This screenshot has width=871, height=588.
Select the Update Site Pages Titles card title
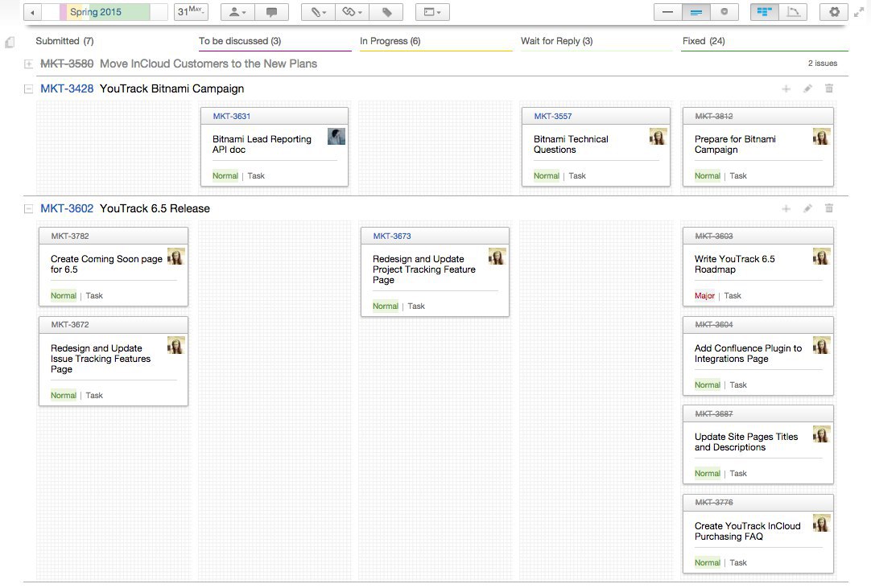(746, 442)
